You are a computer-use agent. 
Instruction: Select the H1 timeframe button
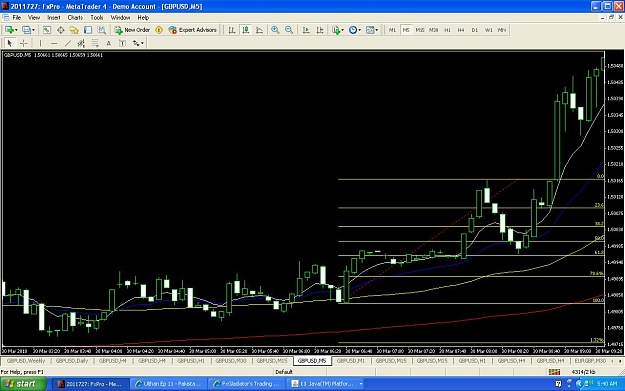(447, 30)
